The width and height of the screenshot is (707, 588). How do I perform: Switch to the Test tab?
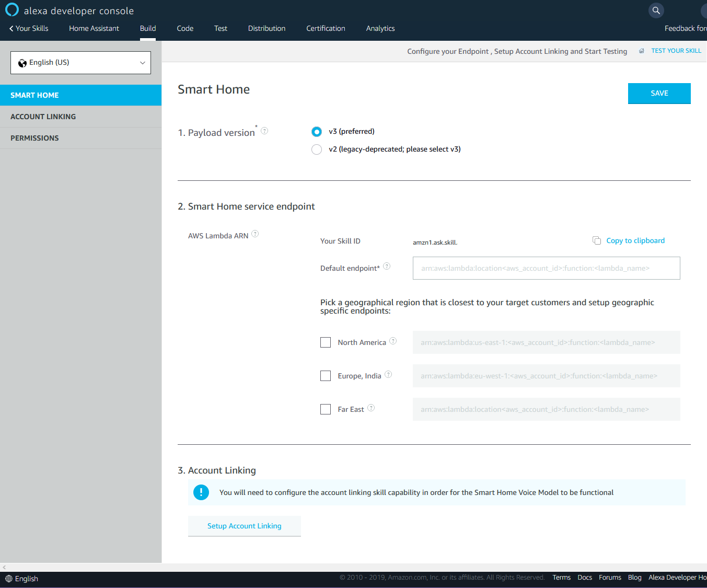pyautogui.click(x=221, y=28)
